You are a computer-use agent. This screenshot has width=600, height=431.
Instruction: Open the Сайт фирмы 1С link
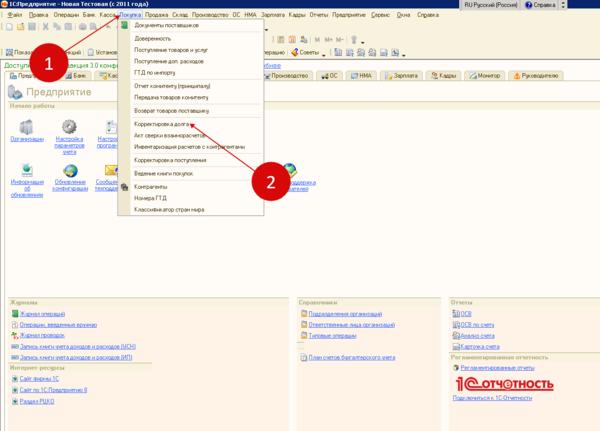[x=39, y=379]
